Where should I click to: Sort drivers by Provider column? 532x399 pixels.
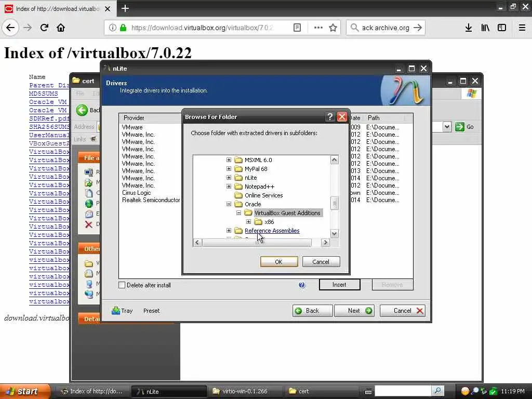pyautogui.click(x=149, y=118)
